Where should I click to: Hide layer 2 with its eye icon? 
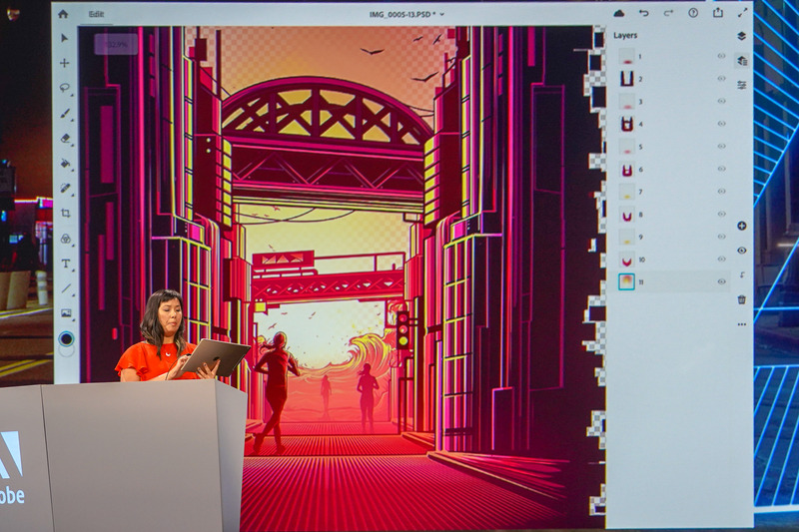coord(721,79)
